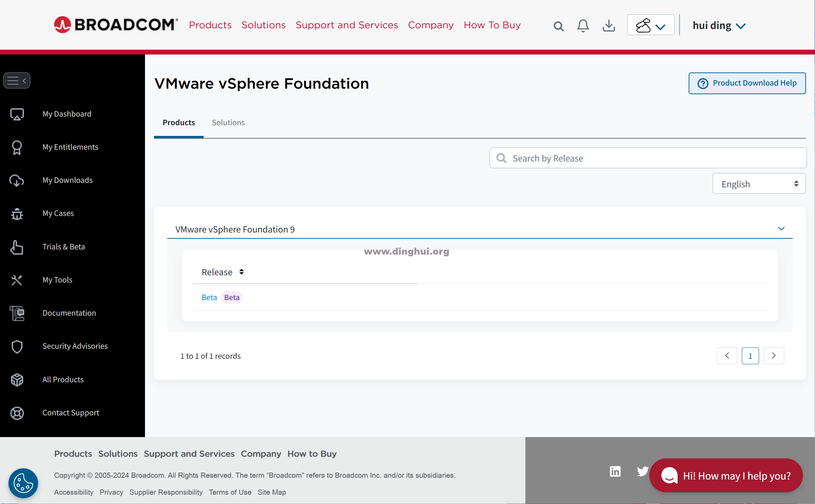Open the Products top navigation menu
The image size is (815, 504).
tap(210, 25)
